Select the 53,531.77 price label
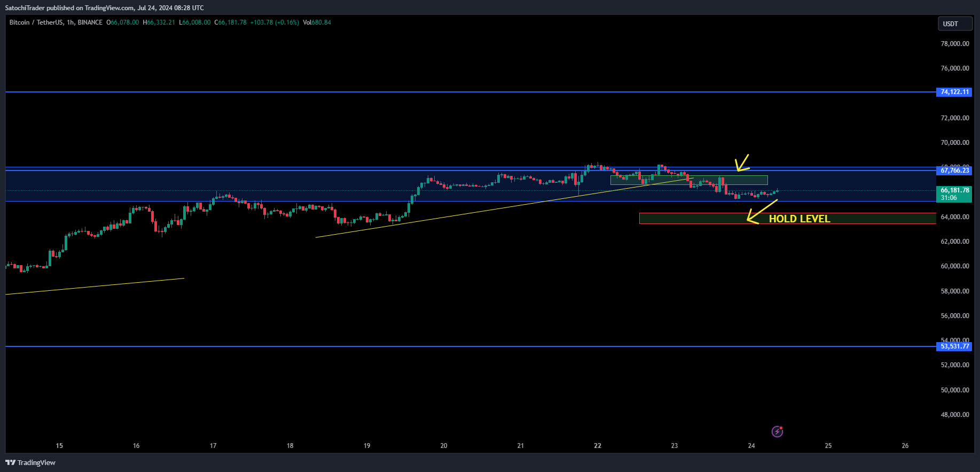 coord(954,346)
